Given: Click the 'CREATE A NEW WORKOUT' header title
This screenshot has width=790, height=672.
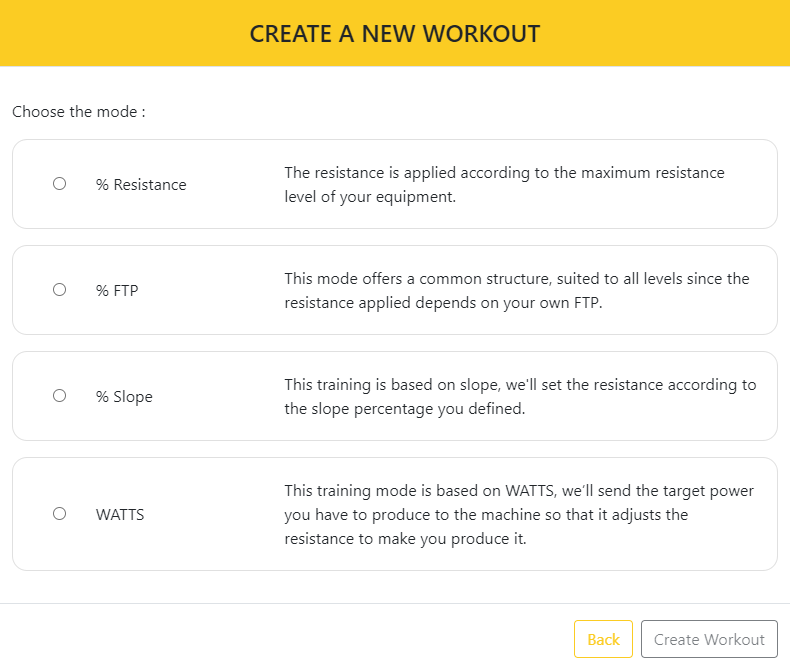Looking at the screenshot, I should pos(395,34).
